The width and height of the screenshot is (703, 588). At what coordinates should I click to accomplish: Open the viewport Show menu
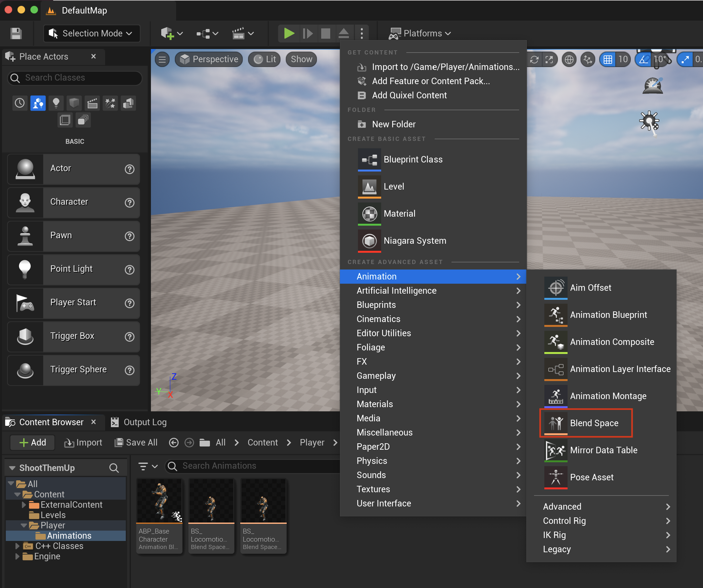301,60
